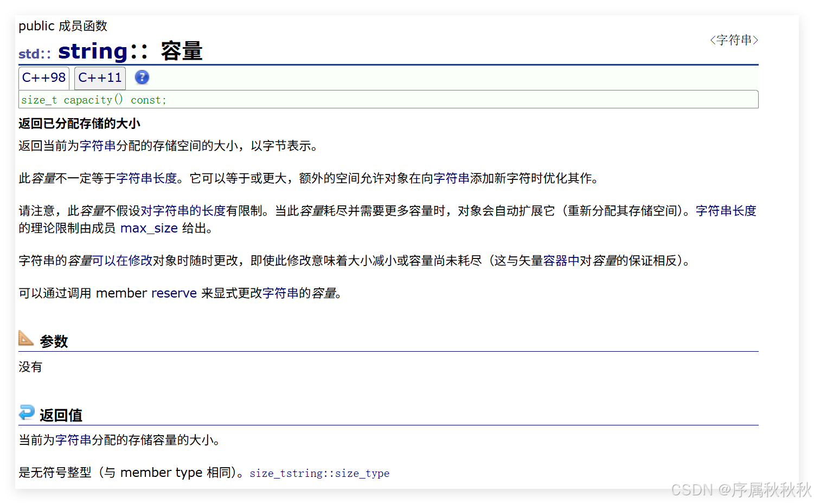The image size is (814, 504).
Task: Click the max_size member link
Action: [148, 228]
